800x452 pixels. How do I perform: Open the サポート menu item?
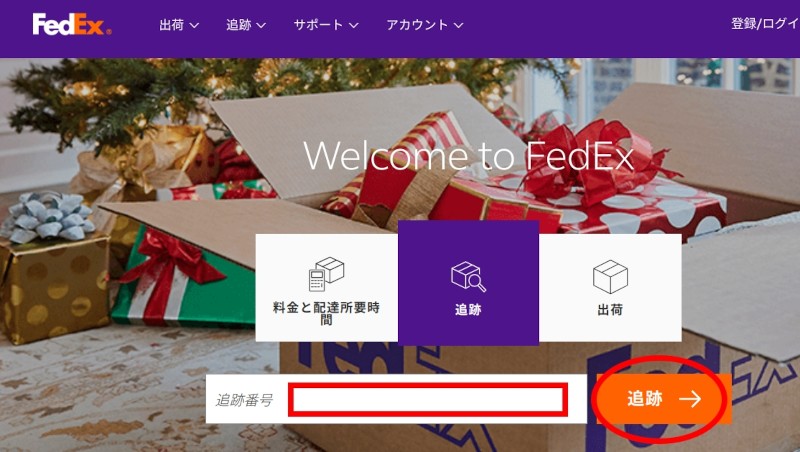326,24
